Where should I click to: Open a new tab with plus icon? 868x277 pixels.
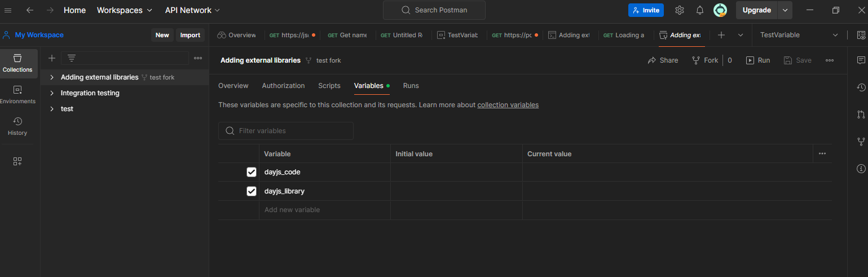tap(721, 35)
